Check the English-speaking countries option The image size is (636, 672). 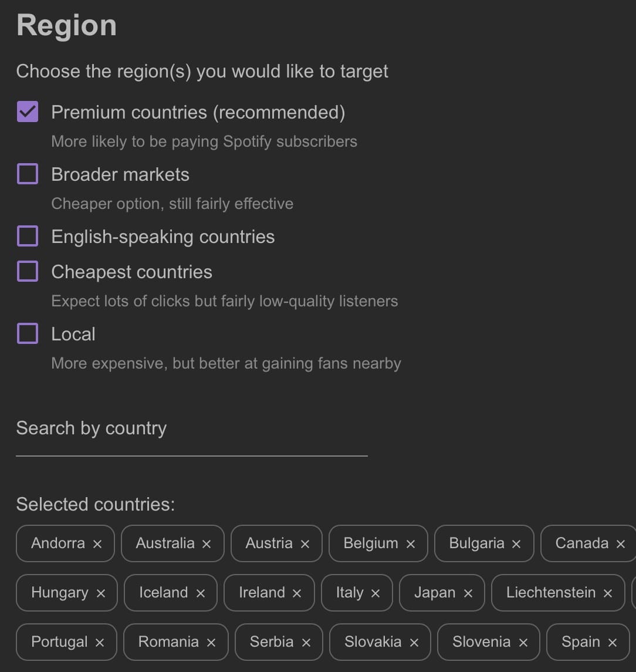coord(28,236)
